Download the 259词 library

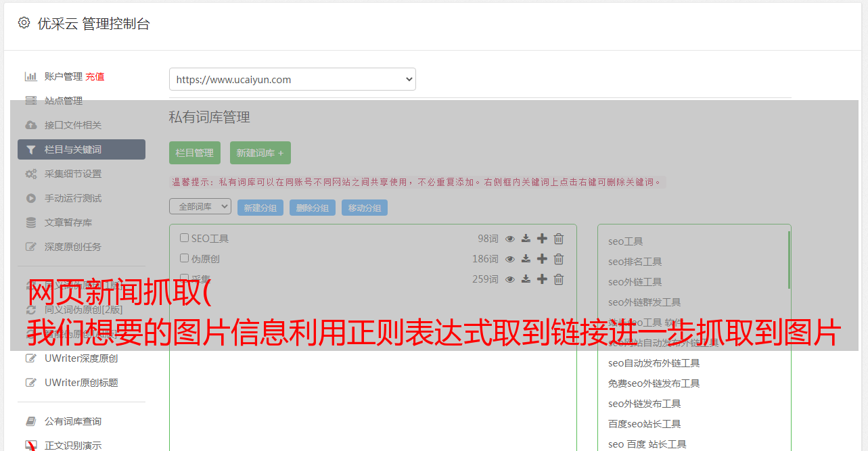(x=526, y=279)
